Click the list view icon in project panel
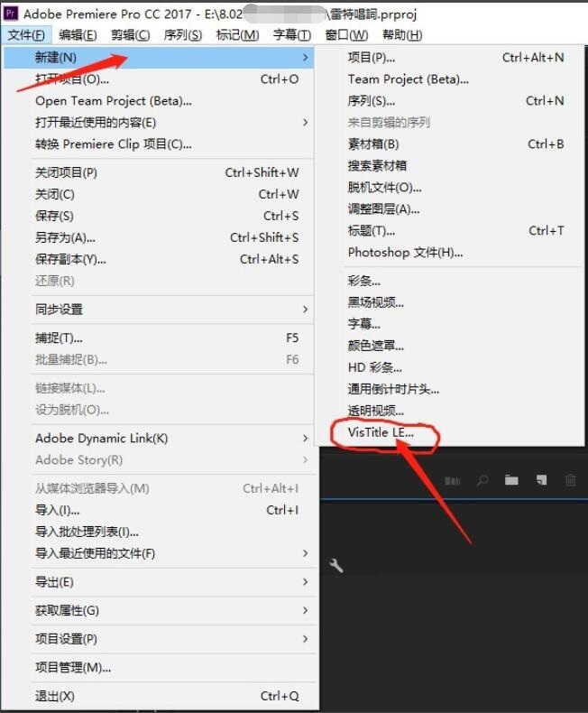Screen dimensions: 588x713 [452, 481]
